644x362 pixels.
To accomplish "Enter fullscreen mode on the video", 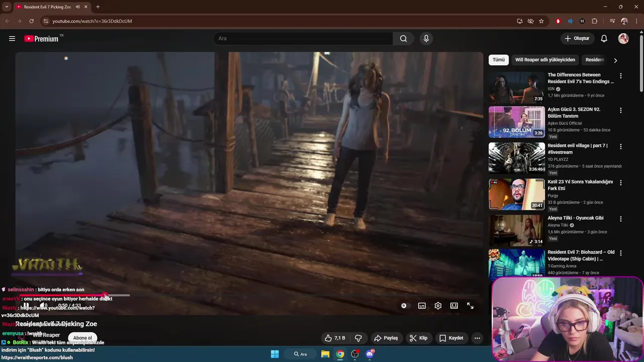I will coord(470,306).
